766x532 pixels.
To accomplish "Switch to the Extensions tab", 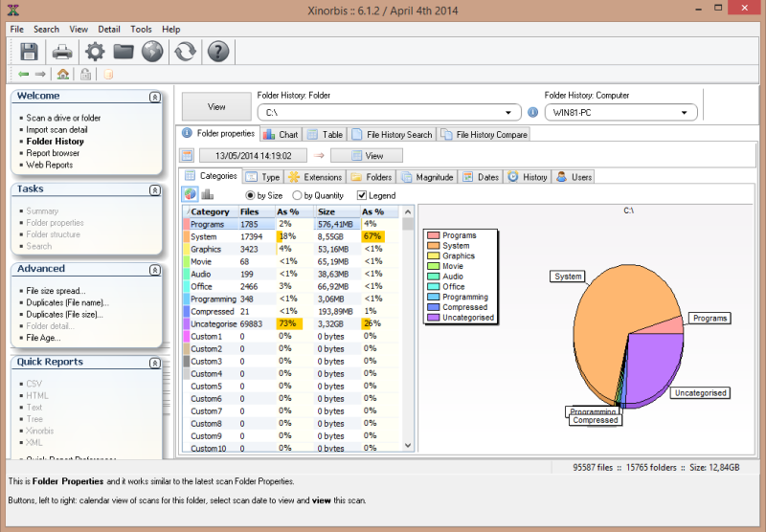I will click(x=316, y=177).
